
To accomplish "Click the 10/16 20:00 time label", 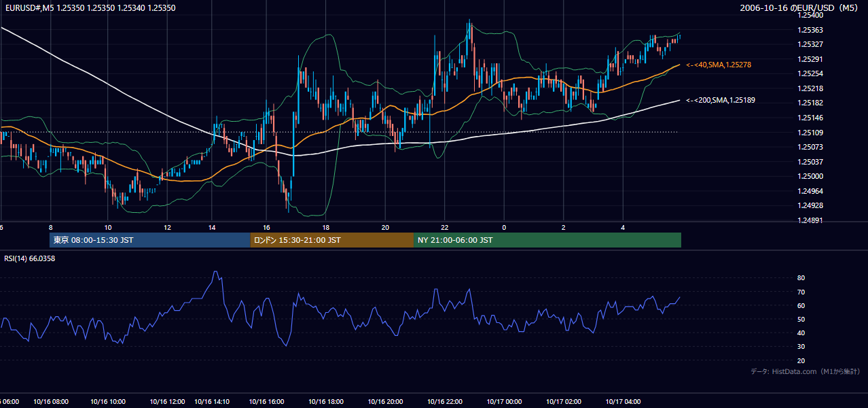I will [x=385, y=401].
